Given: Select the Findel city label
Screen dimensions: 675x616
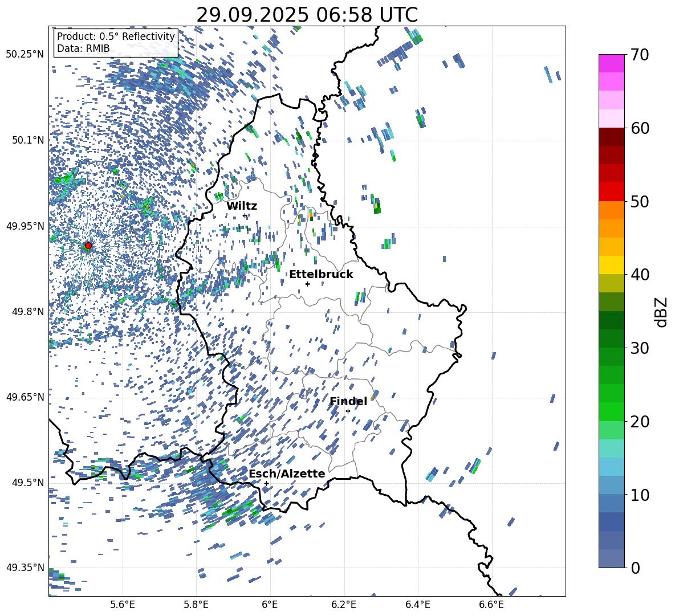Looking at the screenshot, I should click(348, 401).
